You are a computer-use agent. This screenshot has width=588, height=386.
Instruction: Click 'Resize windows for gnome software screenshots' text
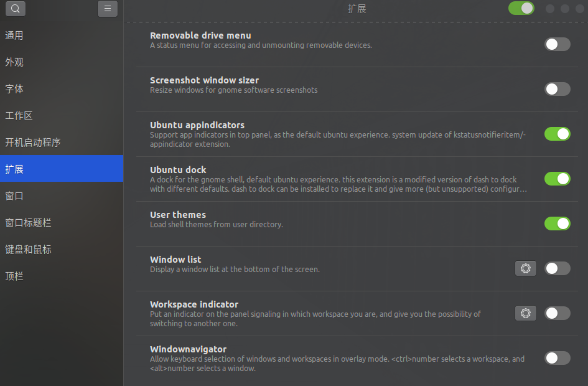coord(233,90)
